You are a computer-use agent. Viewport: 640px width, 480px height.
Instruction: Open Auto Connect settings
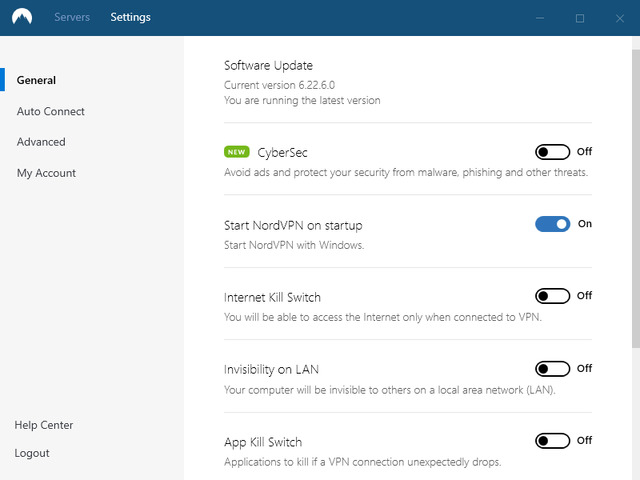pos(50,111)
